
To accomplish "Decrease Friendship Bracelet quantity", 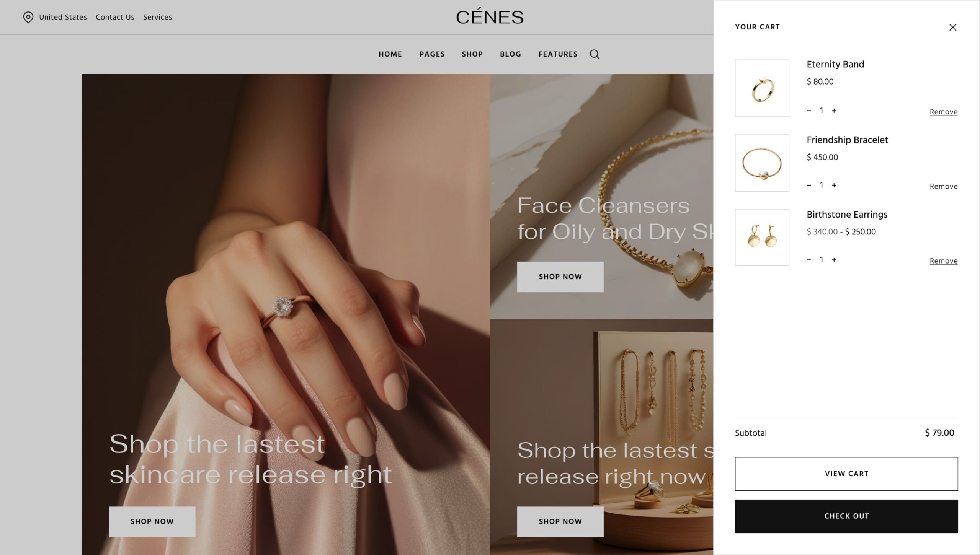I will pyautogui.click(x=809, y=185).
